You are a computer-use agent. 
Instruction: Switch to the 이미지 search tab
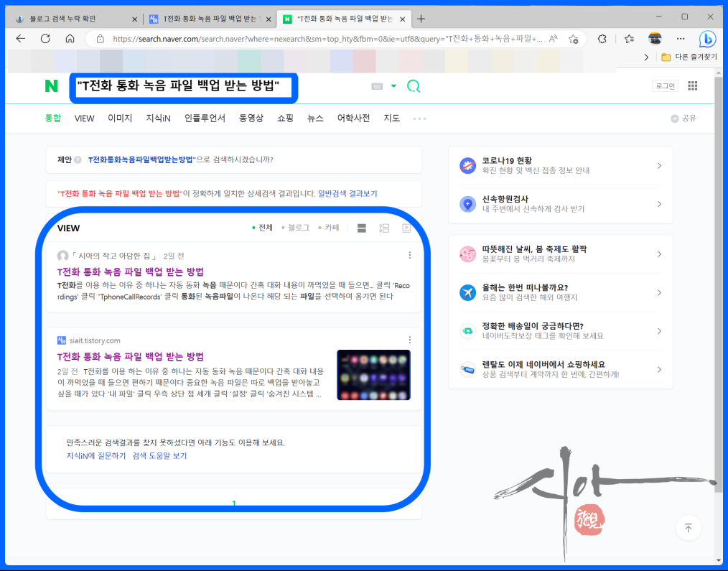(120, 119)
